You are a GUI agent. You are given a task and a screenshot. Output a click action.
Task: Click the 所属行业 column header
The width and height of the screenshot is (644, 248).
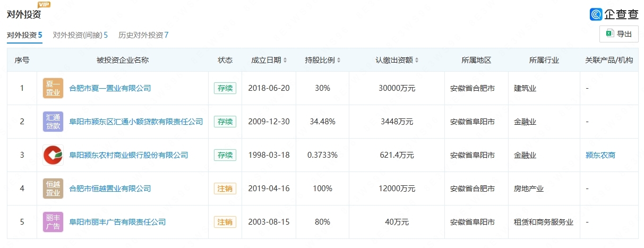point(544,60)
